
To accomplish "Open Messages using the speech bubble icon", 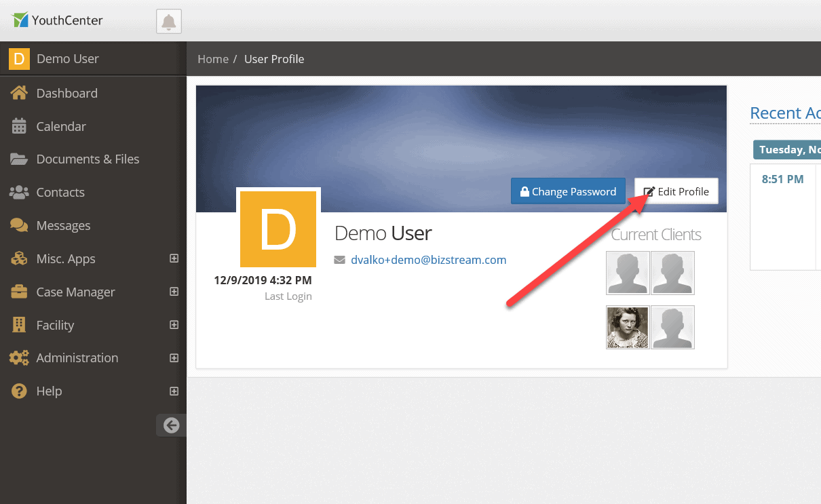I will [18, 225].
